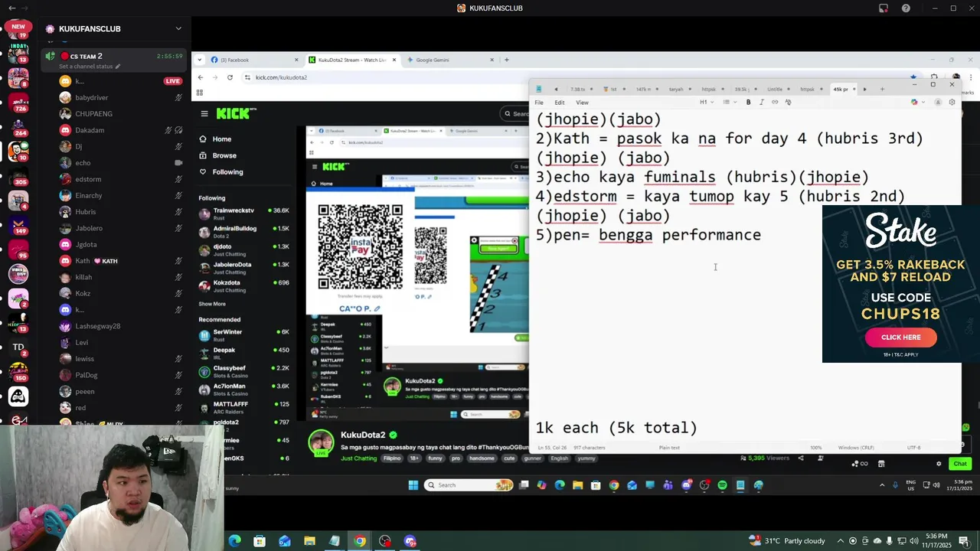Select Jabolero in the voice list
The image size is (980, 551).
coord(89,228)
